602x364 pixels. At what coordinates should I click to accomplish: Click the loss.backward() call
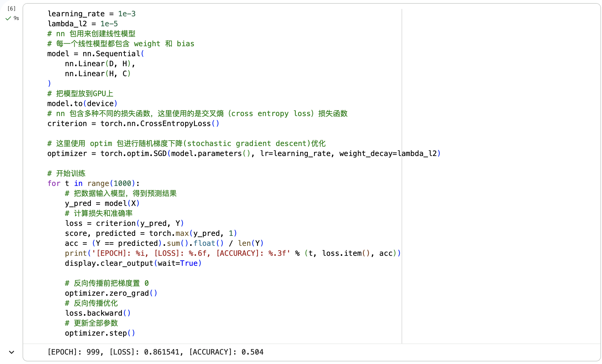click(98, 313)
